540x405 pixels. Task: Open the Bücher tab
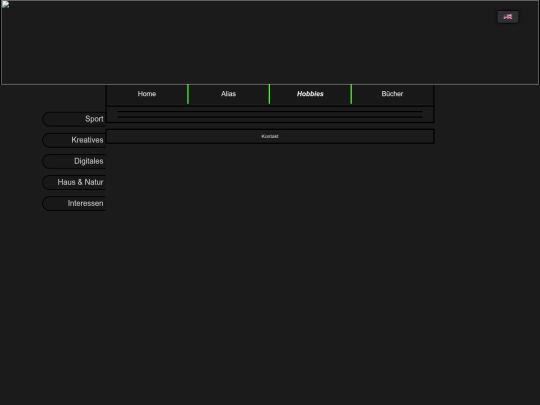pyautogui.click(x=392, y=94)
